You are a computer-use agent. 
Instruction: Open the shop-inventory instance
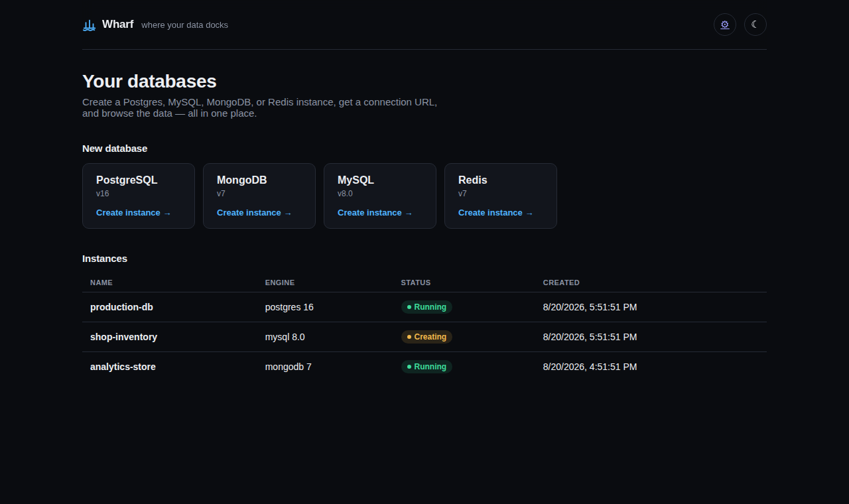tap(123, 337)
